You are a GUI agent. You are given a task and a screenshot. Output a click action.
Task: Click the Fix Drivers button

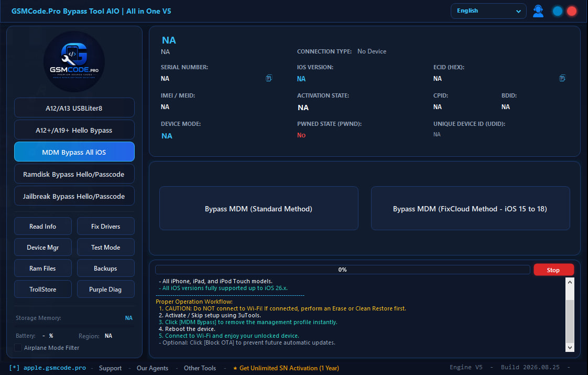[x=106, y=227]
